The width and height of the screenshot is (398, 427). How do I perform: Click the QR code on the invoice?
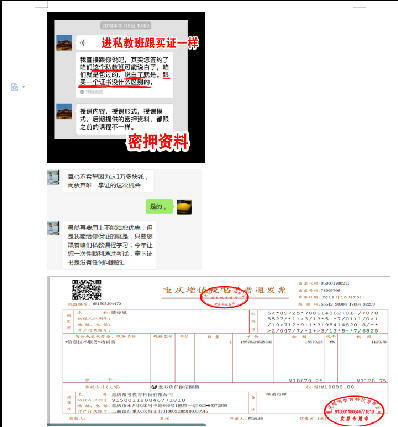[87, 290]
